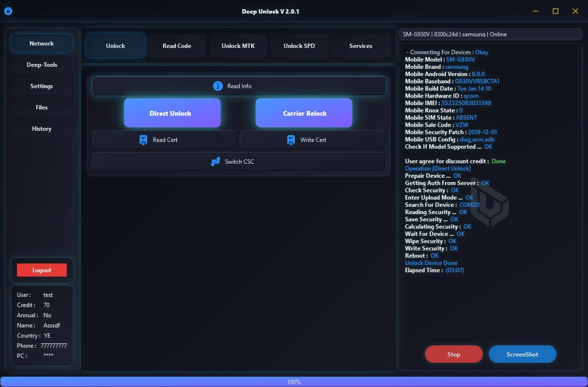This screenshot has width=588, height=387.
Task: Start a Direct Unlock operation
Action: [171, 112]
